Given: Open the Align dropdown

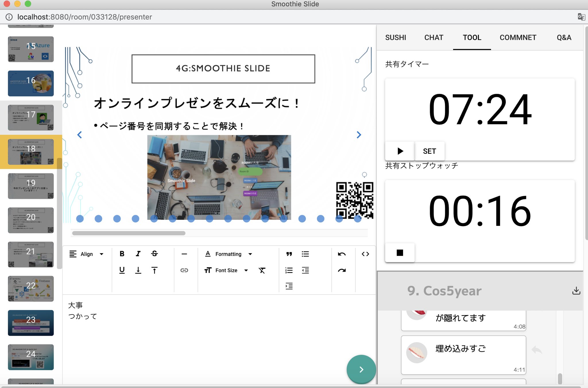Looking at the screenshot, I should coord(86,254).
